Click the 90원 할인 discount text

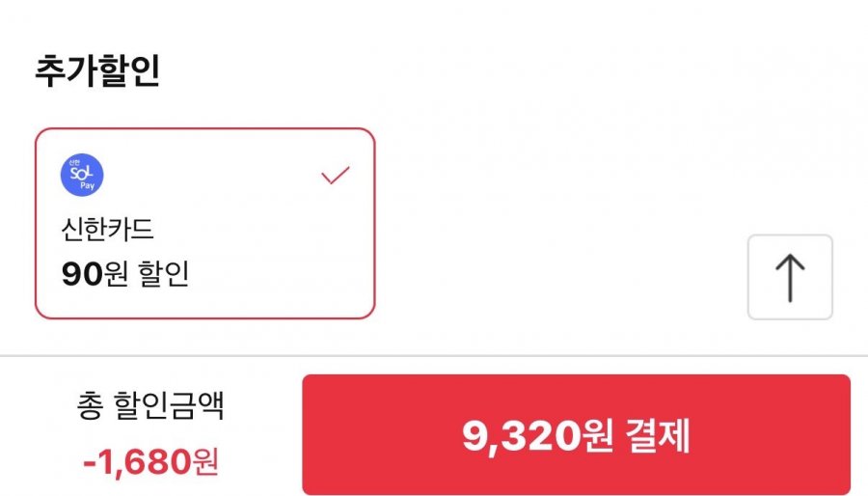click(125, 275)
